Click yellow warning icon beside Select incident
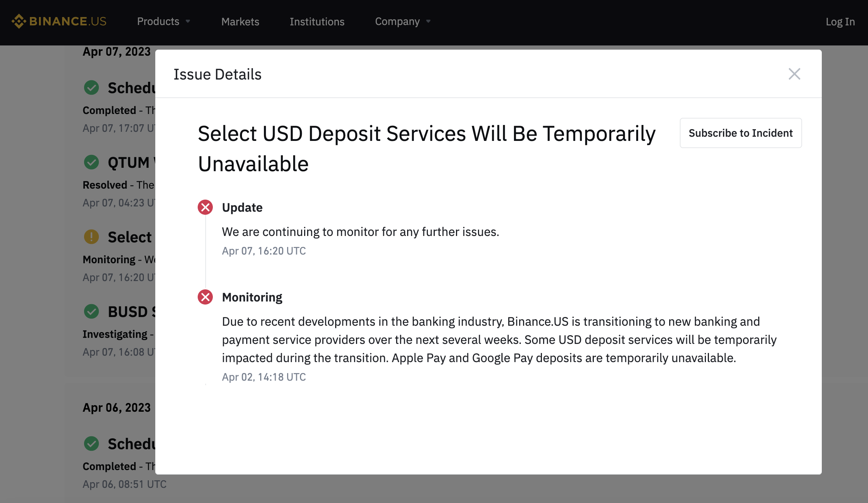The width and height of the screenshot is (868, 503). tap(91, 237)
